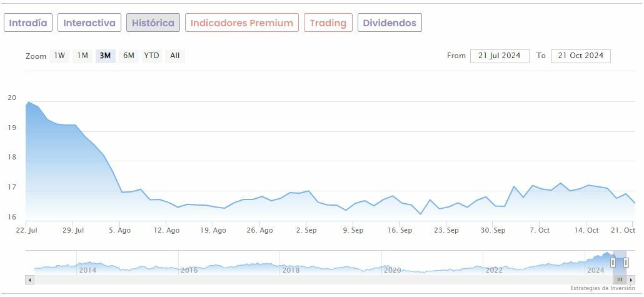Open the Intradía tab

(x=28, y=23)
